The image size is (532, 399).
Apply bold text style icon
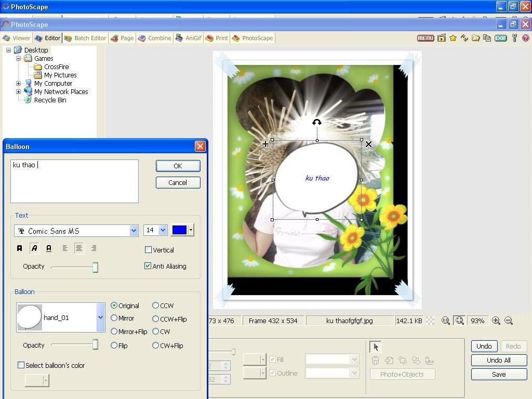[x=20, y=248]
